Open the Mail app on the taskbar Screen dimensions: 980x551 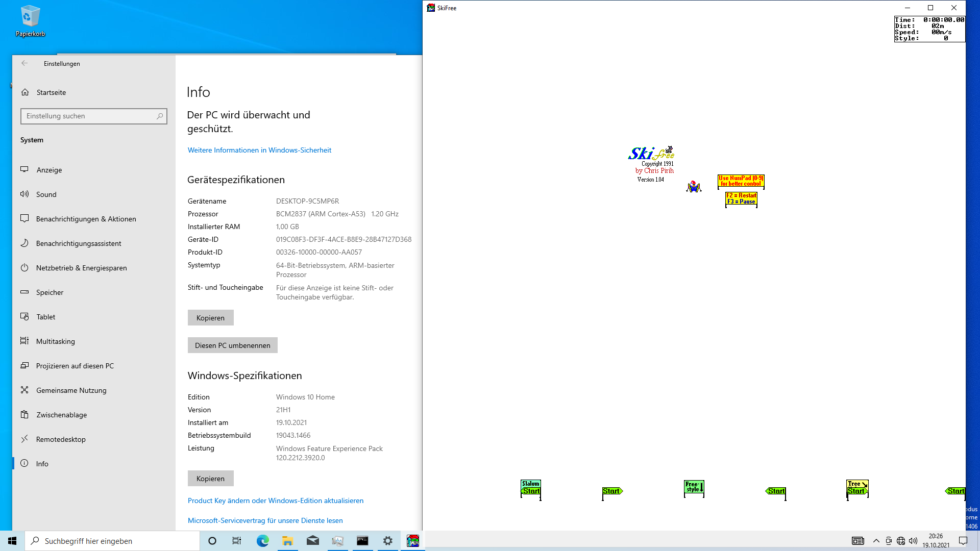click(312, 541)
